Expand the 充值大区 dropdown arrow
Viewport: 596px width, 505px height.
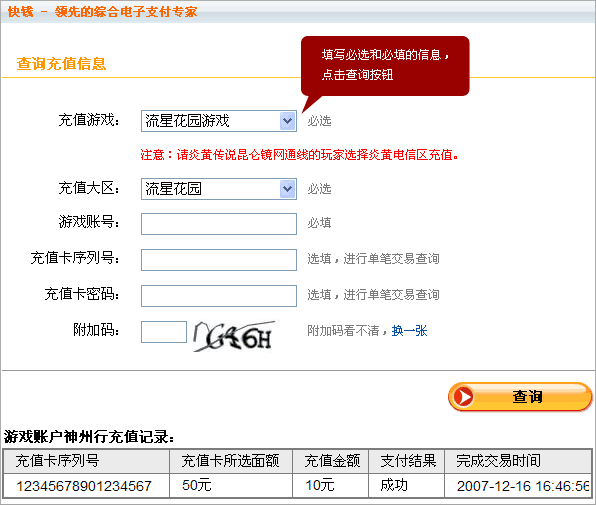tap(288, 189)
